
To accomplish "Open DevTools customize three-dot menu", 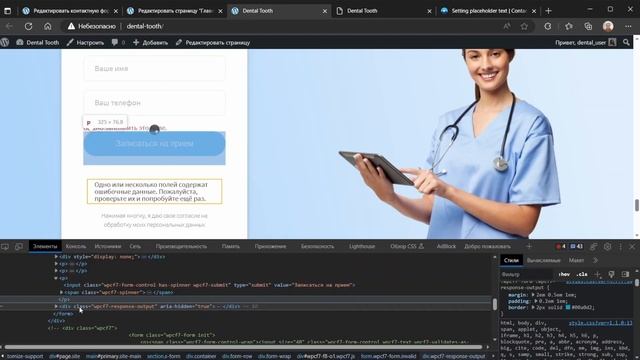I will click(x=620, y=247).
